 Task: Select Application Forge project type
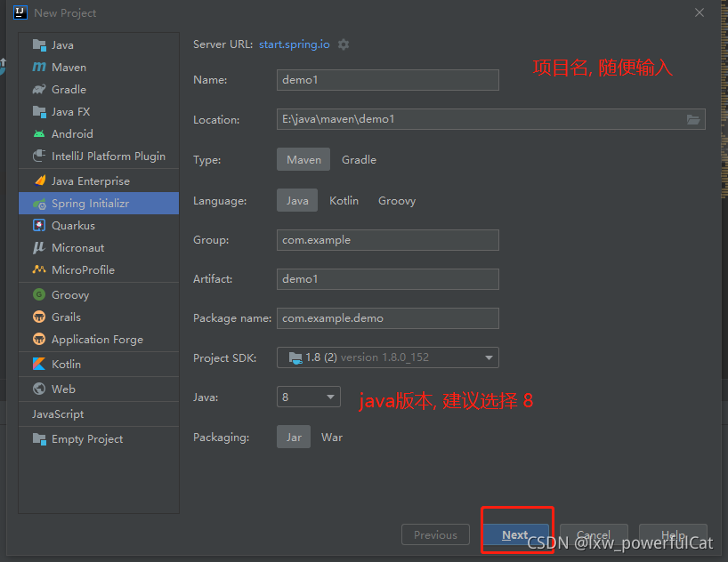point(99,339)
